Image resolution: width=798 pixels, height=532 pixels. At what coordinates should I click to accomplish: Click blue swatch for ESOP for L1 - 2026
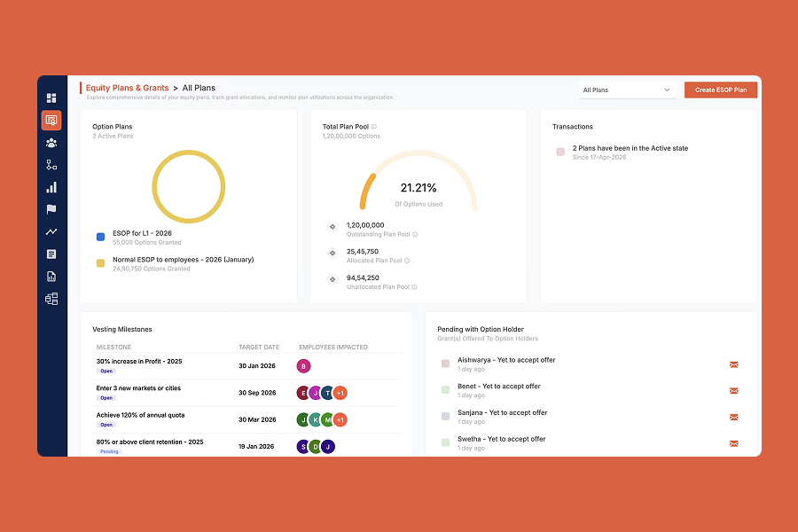[x=101, y=237]
